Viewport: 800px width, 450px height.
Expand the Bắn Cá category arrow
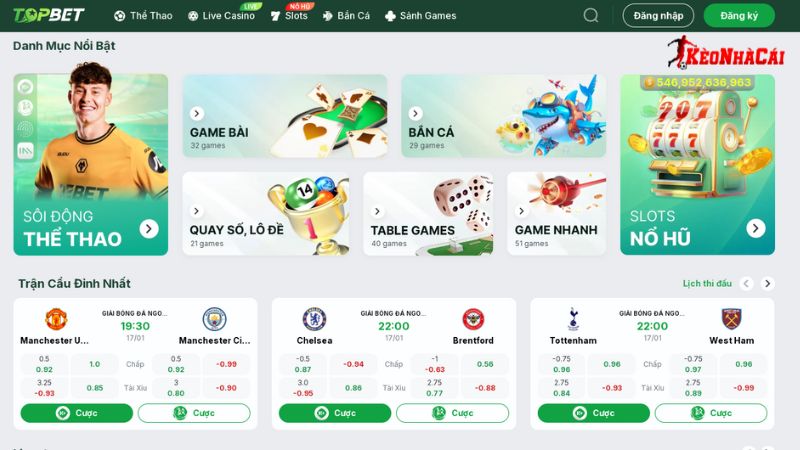(415, 113)
